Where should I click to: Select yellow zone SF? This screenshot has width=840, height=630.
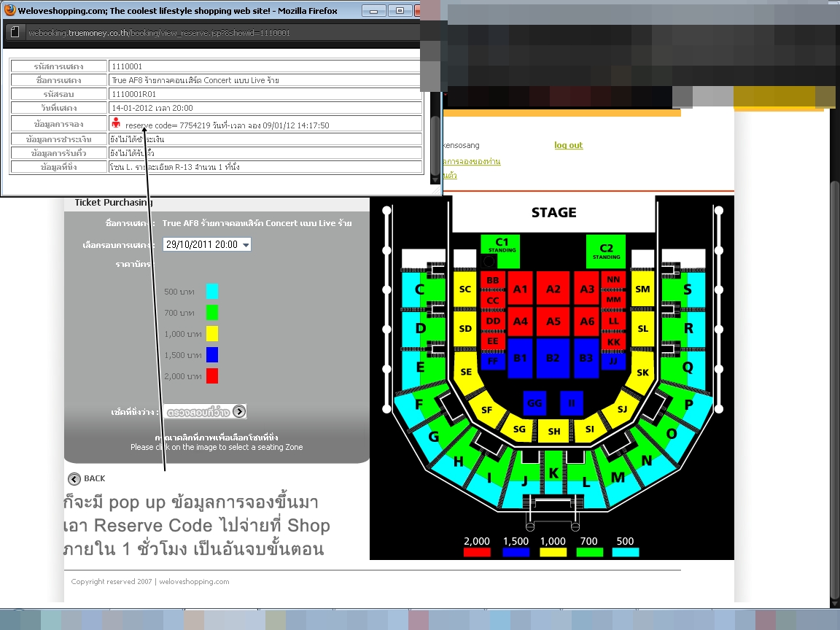[x=486, y=409]
